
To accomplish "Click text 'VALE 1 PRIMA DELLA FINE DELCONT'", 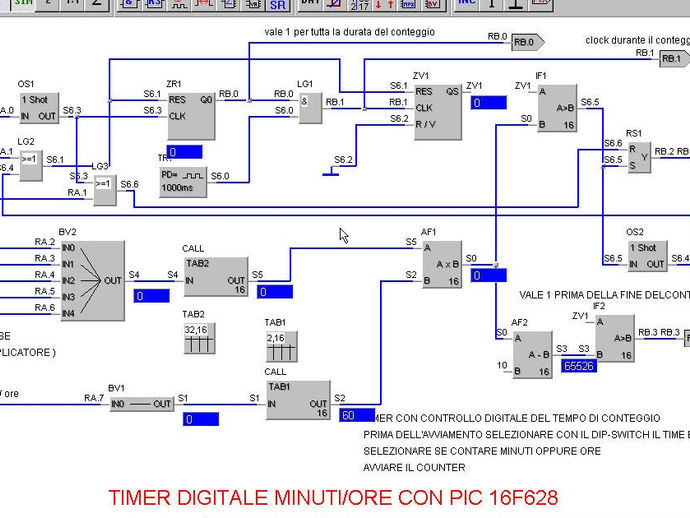I will point(604,295).
